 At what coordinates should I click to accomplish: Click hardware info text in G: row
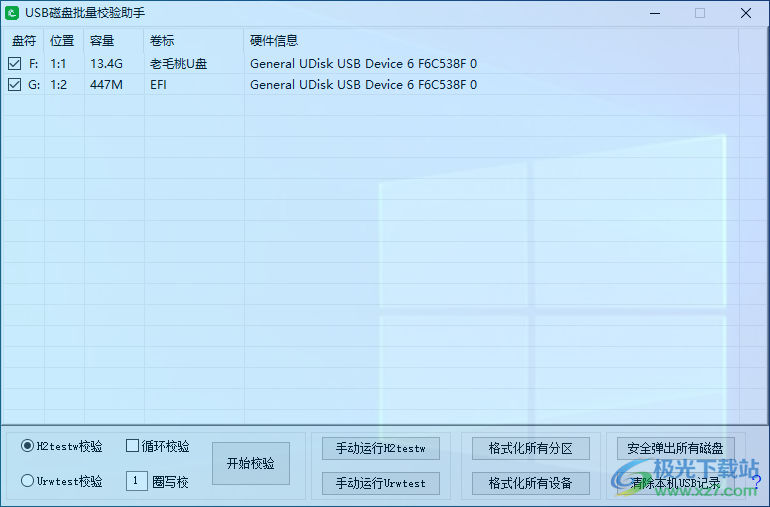pos(363,85)
